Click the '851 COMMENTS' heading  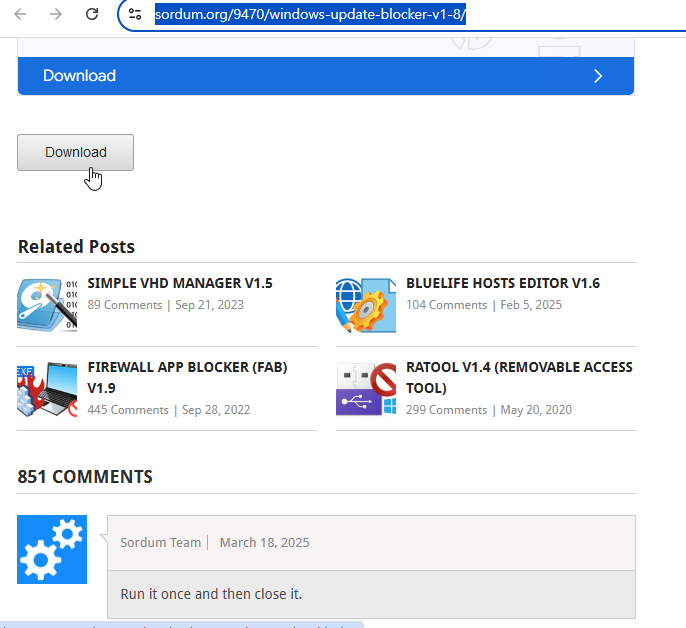[85, 477]
